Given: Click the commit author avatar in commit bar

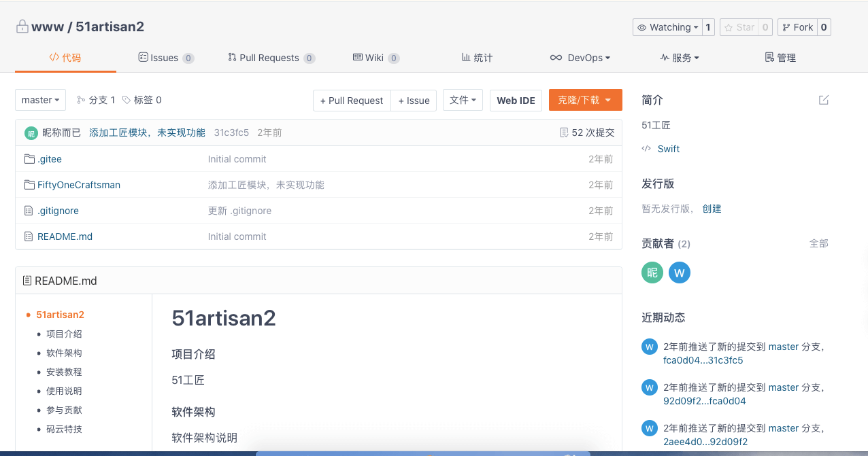Looking at the screenshot, I should [x=31, y=133].
